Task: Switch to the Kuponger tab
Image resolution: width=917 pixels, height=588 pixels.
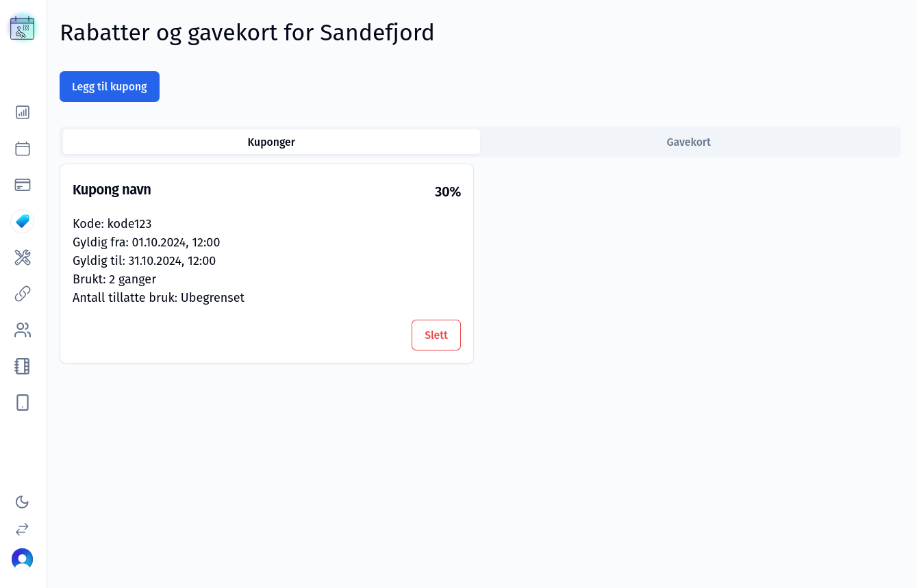Action: [271, 142]
